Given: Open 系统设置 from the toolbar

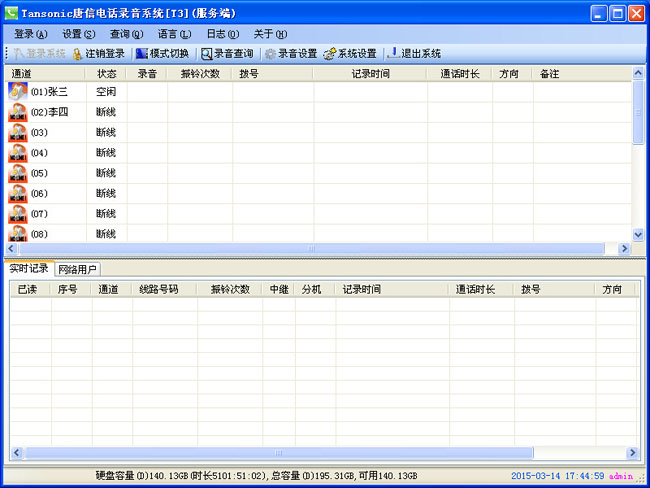Looking at the screenshot, I should (329, 53).
